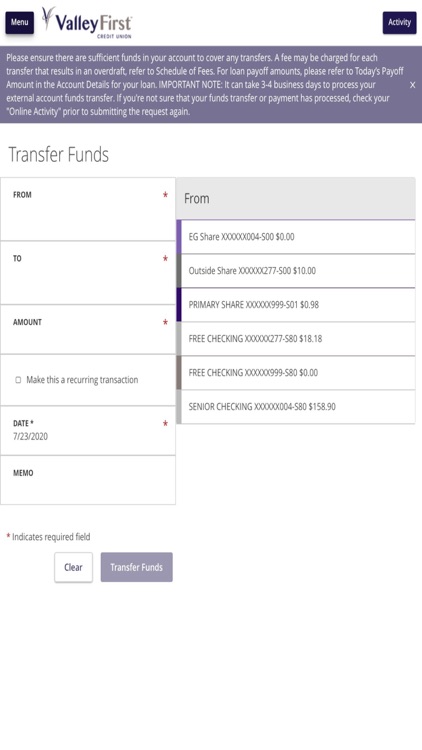Choose PRIMARY SHARE account ending 999-S01

296,305
